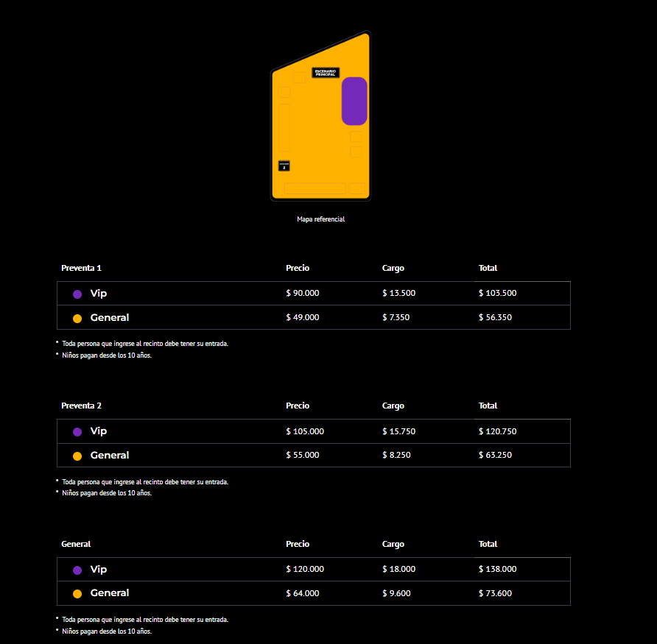Viewport: 657px width, 644px height.
Task: Click the yellow General dot under Preventa 2
Action: [77, 455]
